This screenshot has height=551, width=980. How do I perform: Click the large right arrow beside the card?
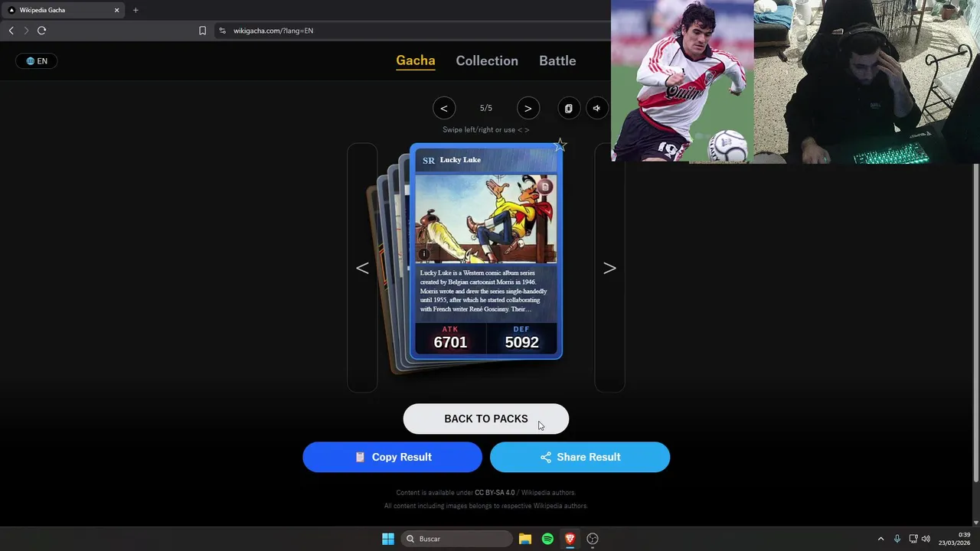tap(609, 268)
